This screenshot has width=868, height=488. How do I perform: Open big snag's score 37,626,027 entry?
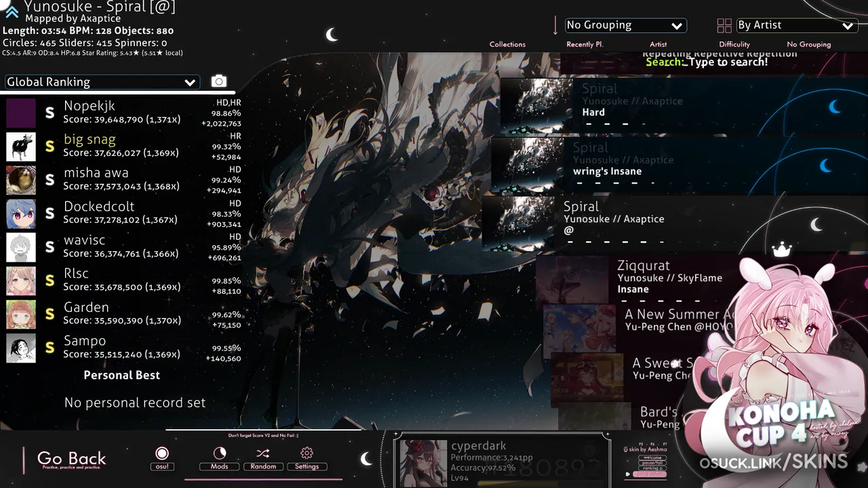[x=123, y=146]
